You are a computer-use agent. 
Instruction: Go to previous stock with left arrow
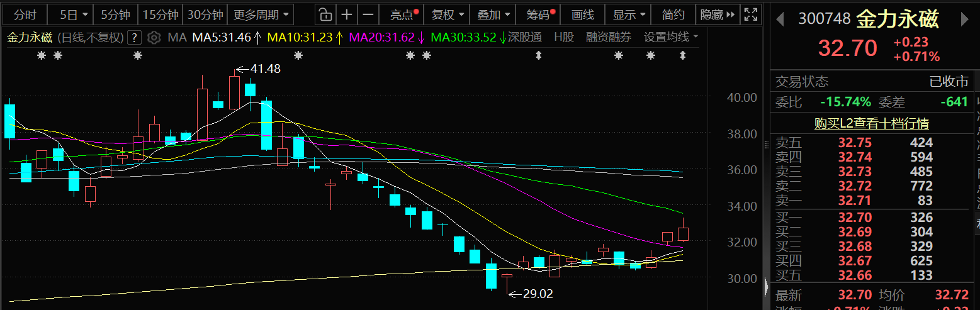(x=780, y=19)
